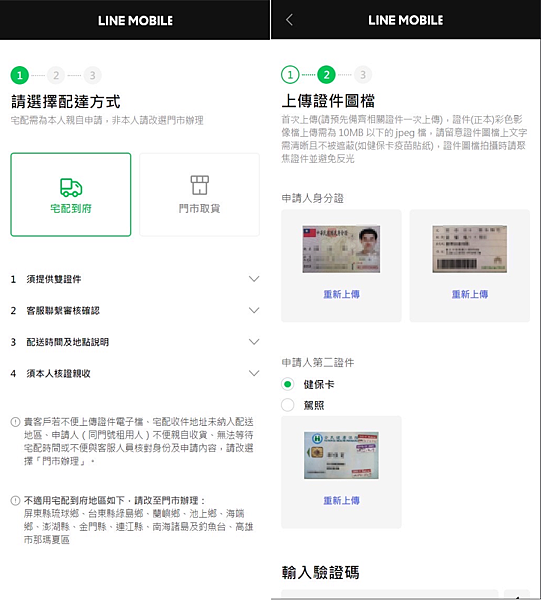The height and width of the screenshot is (600, 541).
Task: Open the ID card back thumbnail with barcode
Action: coord(470,249)
